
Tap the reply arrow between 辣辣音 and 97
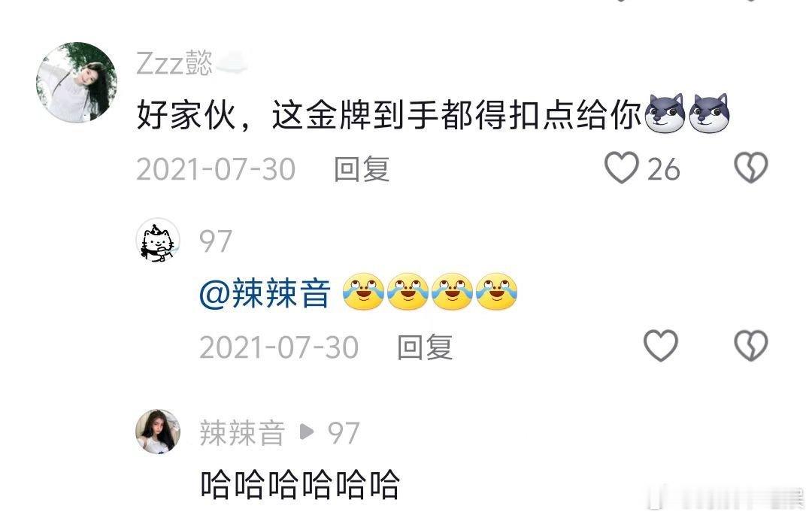[x=307, y=432]
